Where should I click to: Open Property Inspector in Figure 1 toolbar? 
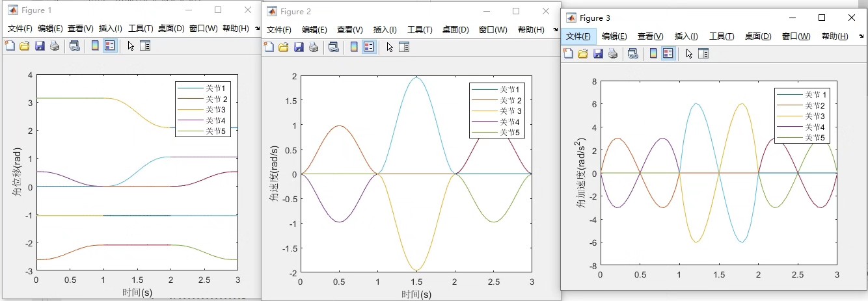coord(145,46)
